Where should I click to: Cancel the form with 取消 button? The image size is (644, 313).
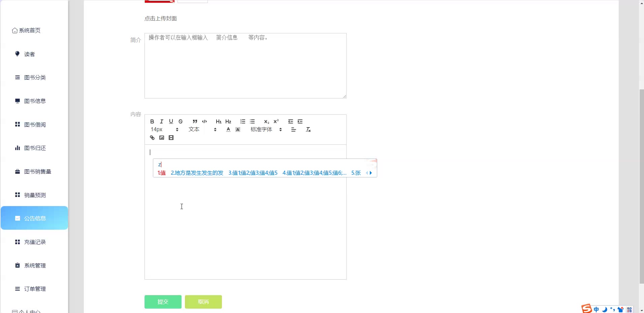(203, 302)
